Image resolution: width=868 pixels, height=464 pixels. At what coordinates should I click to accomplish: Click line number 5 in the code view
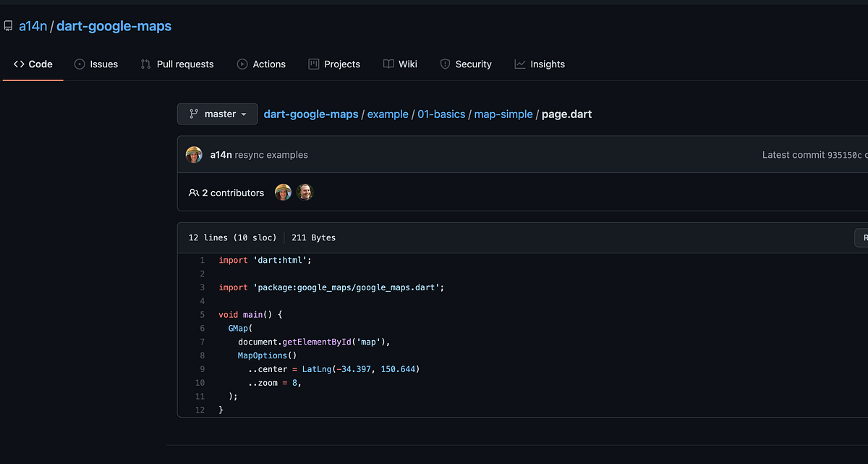point(202,314)
